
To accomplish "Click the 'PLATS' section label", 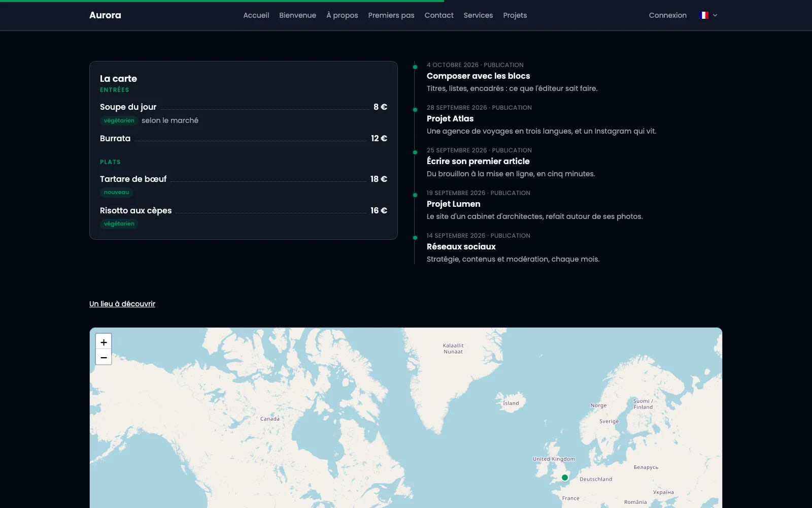I will pos(110,162).
